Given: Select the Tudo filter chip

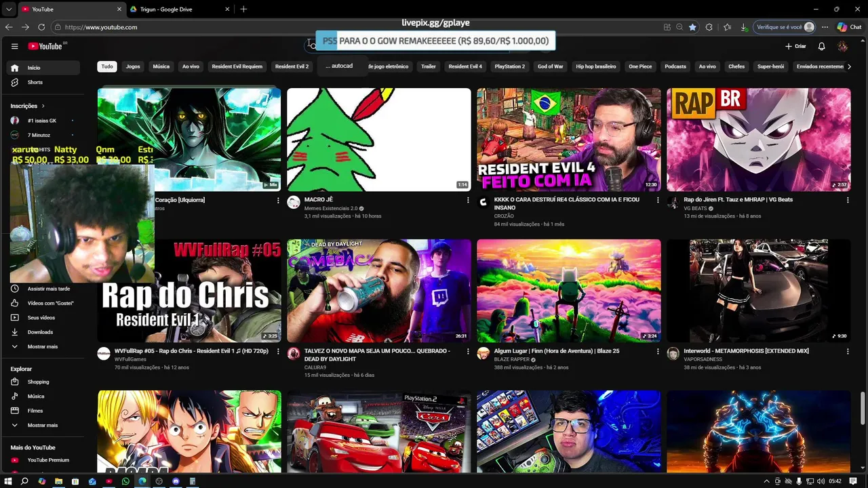Looking at the screenshot, I should 107,66.
